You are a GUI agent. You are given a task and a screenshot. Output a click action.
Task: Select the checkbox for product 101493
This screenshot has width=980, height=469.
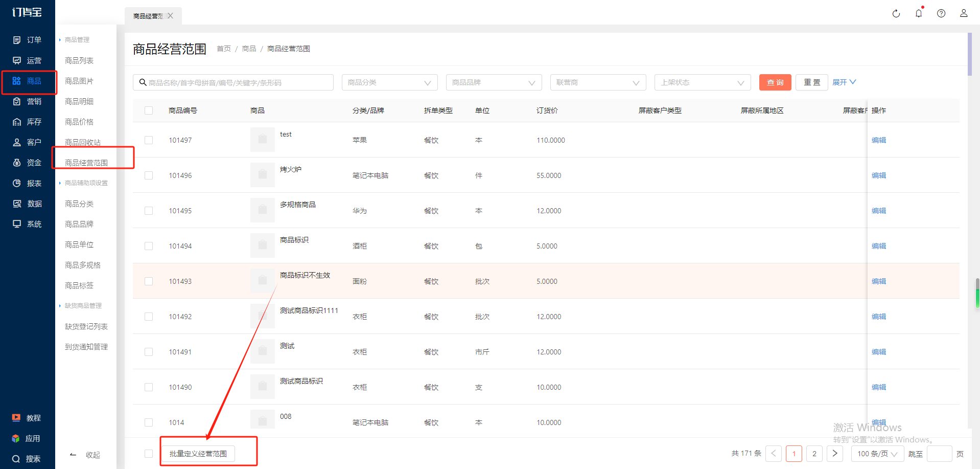[149, 281]
